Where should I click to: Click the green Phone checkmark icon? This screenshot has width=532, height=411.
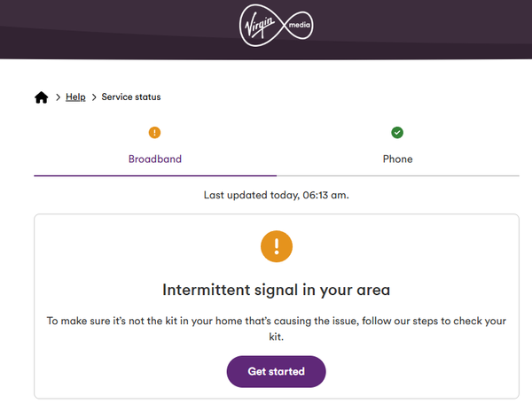[x=397, y=133]
